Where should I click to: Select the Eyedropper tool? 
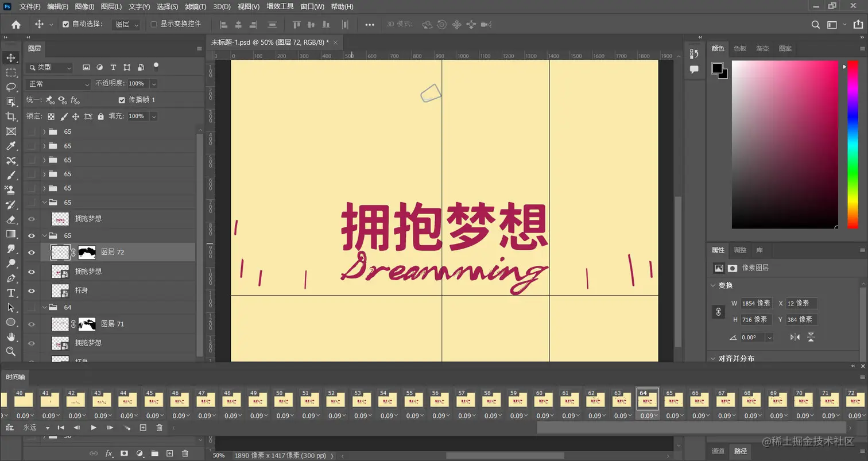[x=11, y=146]
